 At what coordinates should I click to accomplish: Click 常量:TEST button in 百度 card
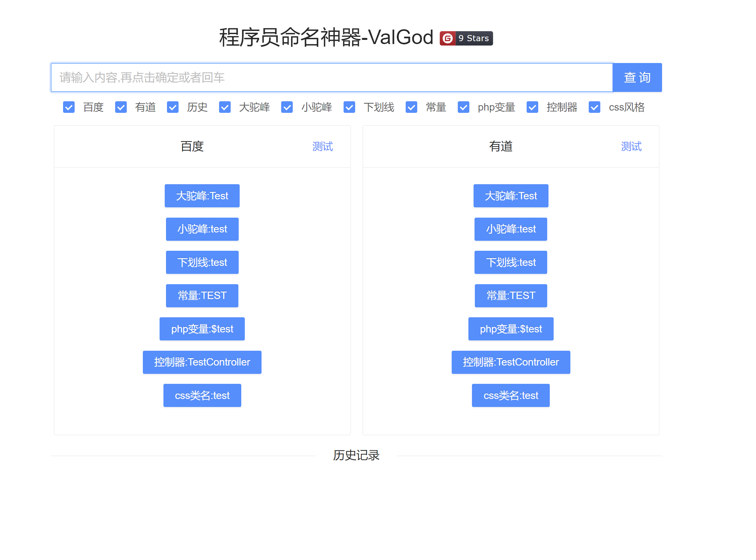click(202, 296)
